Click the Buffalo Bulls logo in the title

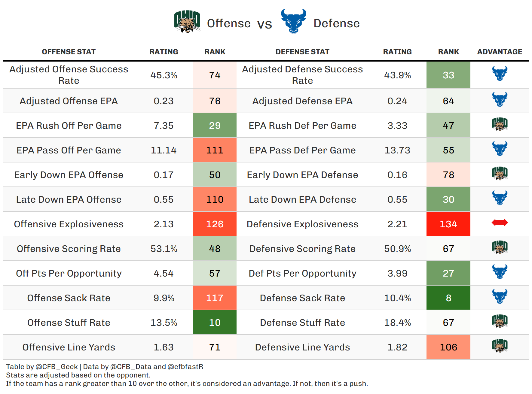tap(293, 21)
